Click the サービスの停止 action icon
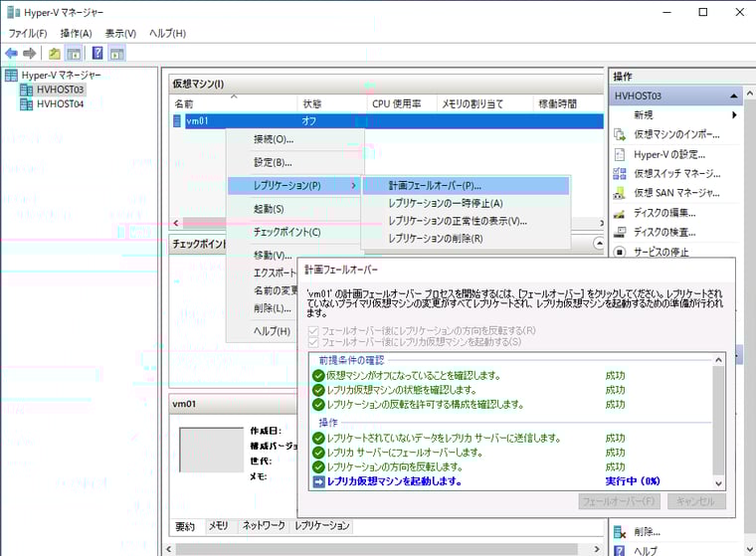 (x=620, y=252)
